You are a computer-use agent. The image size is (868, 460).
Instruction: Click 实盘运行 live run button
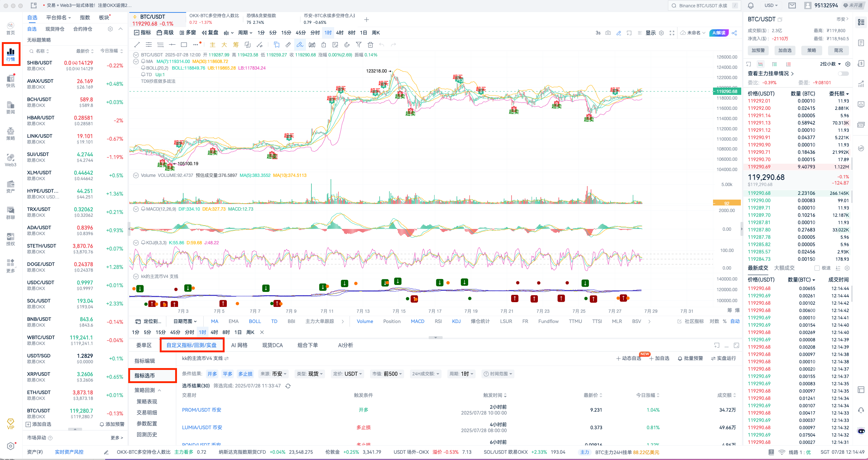point(723,358)
